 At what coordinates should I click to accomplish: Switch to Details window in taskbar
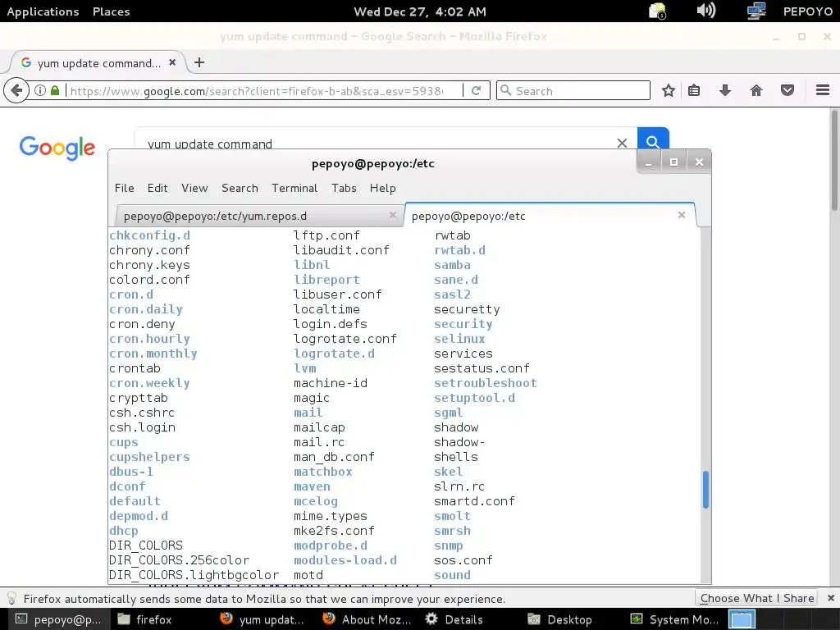pyautogui.click(x=454, y=619)
